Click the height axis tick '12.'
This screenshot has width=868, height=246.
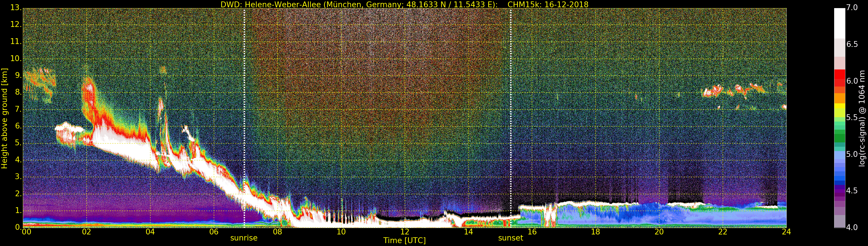point(16,25)
